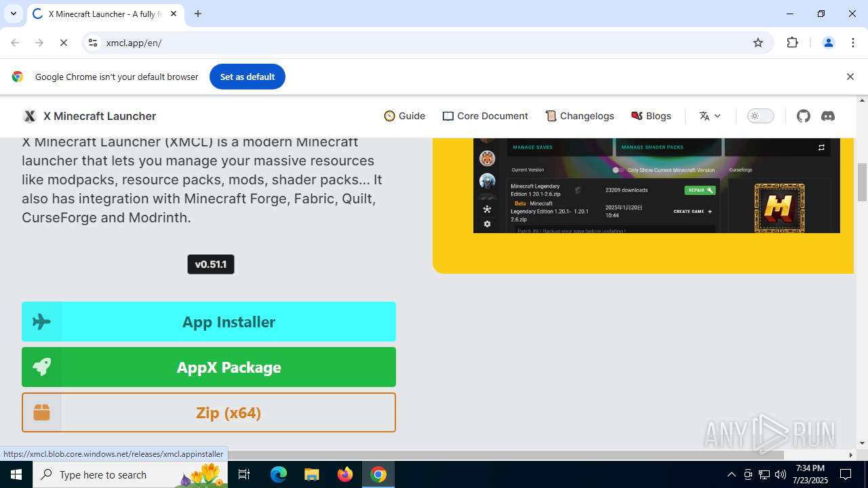Open Task View on the taskbar
868x488 pixels.
pyautogui.click(x=244, y=474)
